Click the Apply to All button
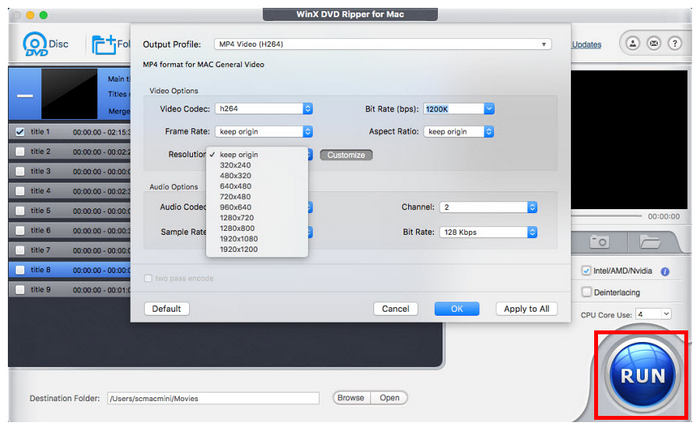Screen dimensions: 700x430 [x=526, y=309]
